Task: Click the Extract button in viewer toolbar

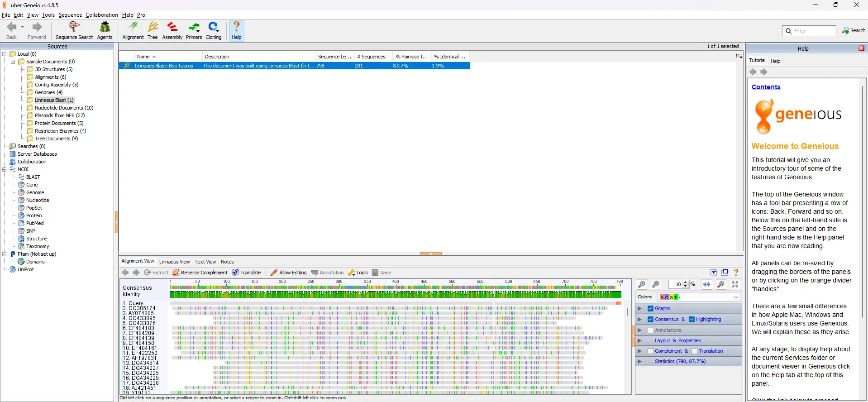Action: [157, 273]
